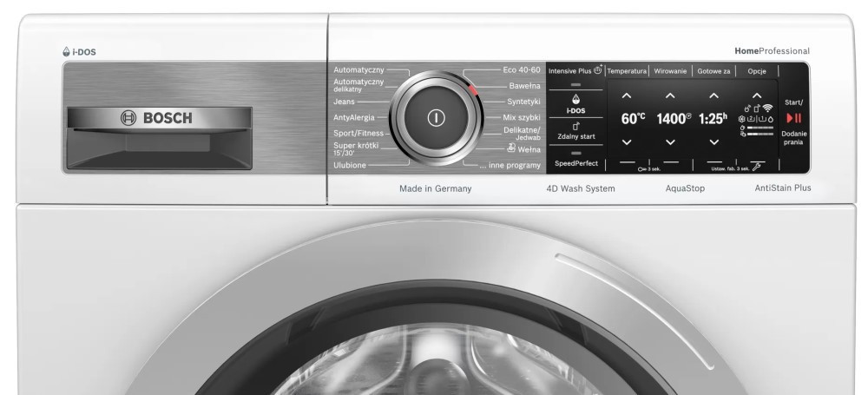Tap the child lock key icon
The width and height of the screenshot is (868, 395).
click(641, 169)
